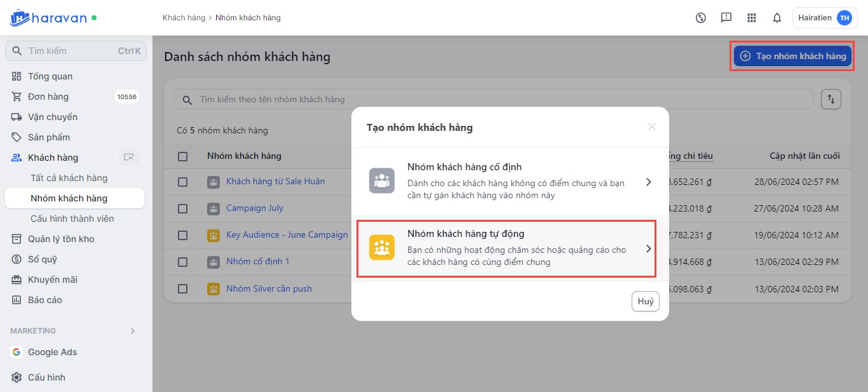Click the screen icon next to Khách hàng
The width and height of the screenshot is (868, 392).
pos(129,158)
